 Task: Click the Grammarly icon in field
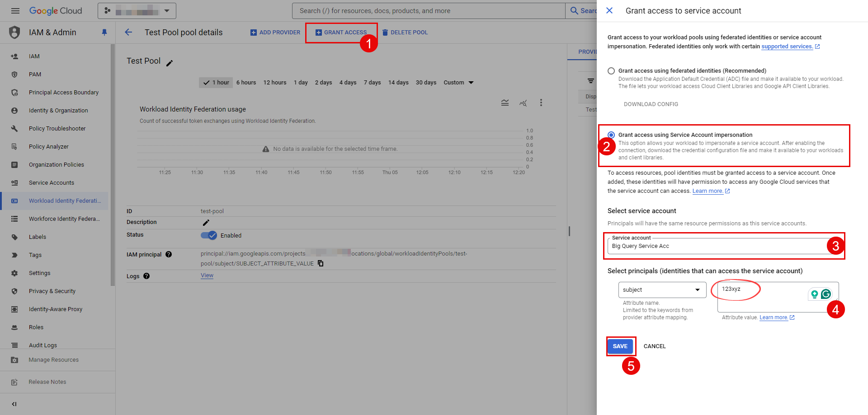[x=826, y=294]
